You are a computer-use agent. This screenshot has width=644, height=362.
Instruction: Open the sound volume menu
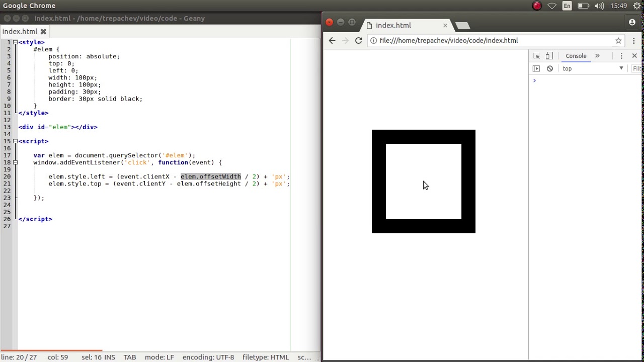[599, 6]
